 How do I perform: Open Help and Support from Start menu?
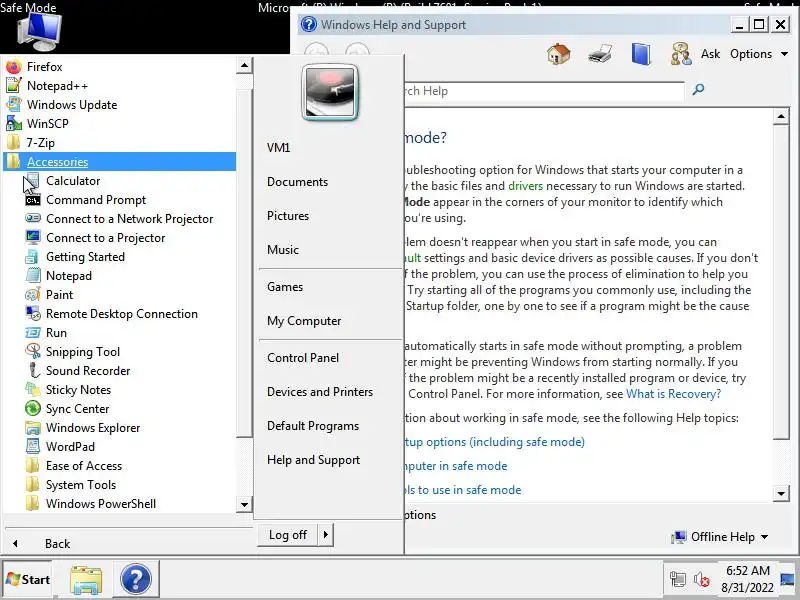[x=313, y=460]
